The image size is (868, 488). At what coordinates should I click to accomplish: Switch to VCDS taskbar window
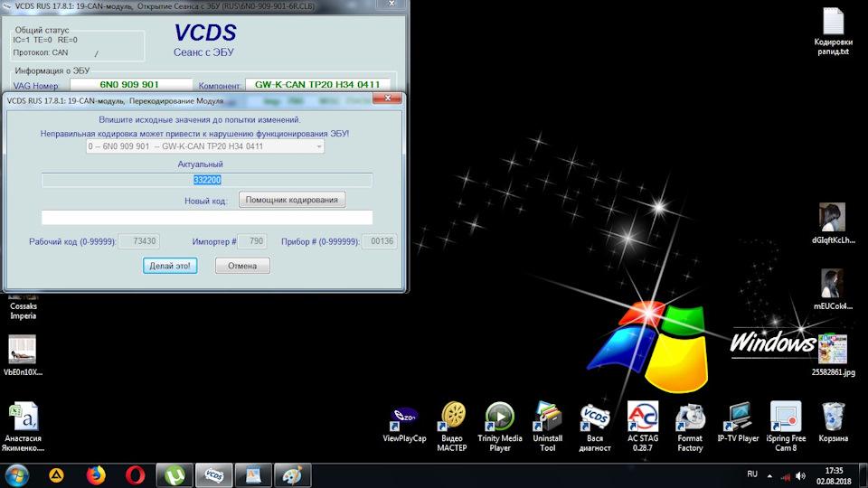(213, 475)
